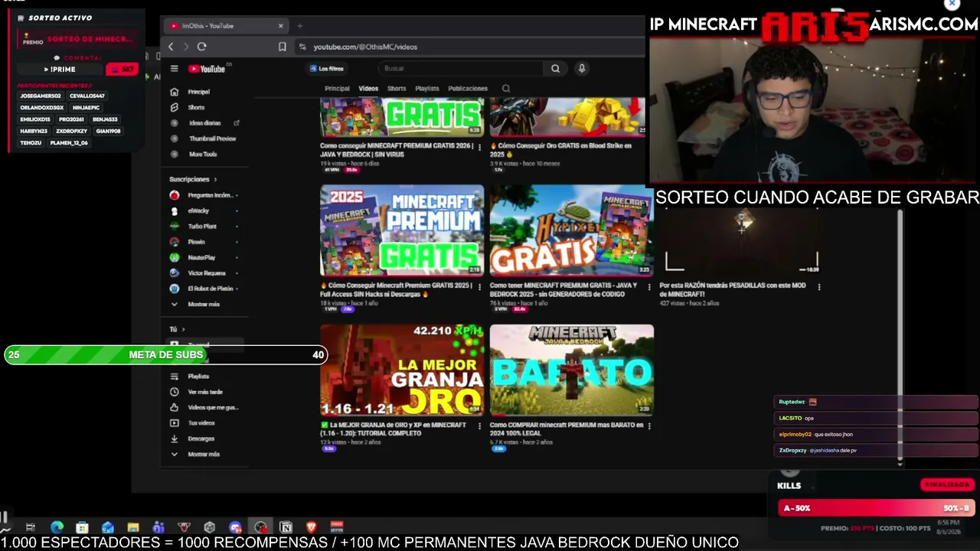Open the BARATO Minecraft video thumbnail
The image size is (980, 551).
click(x=572, y=370)
